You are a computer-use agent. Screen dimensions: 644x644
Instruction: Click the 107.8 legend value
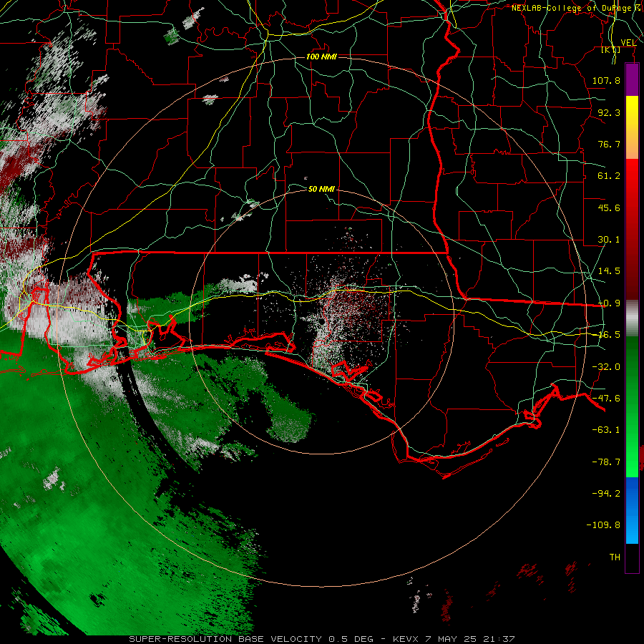[x=606, y=80]
